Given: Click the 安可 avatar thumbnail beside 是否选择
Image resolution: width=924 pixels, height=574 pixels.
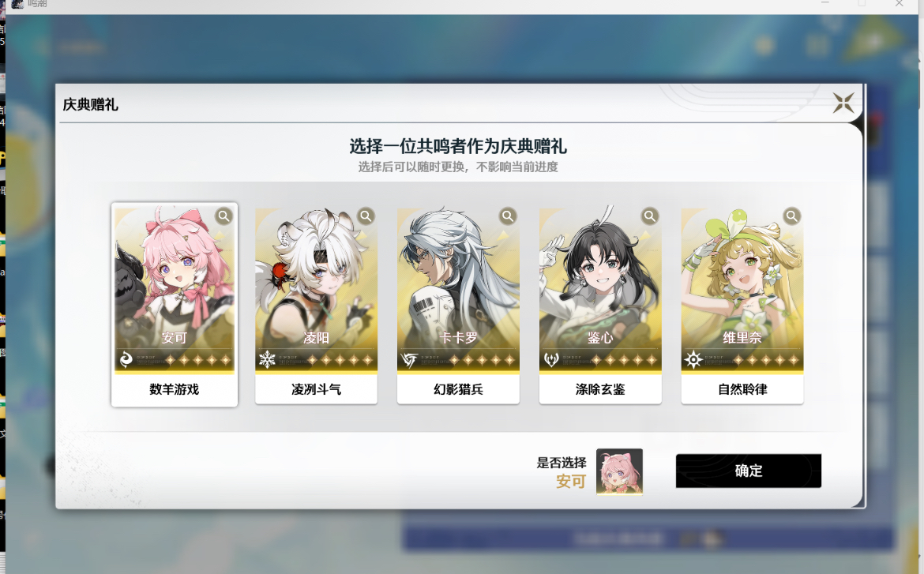Looking at the screenshot, I should coord(619,471).
